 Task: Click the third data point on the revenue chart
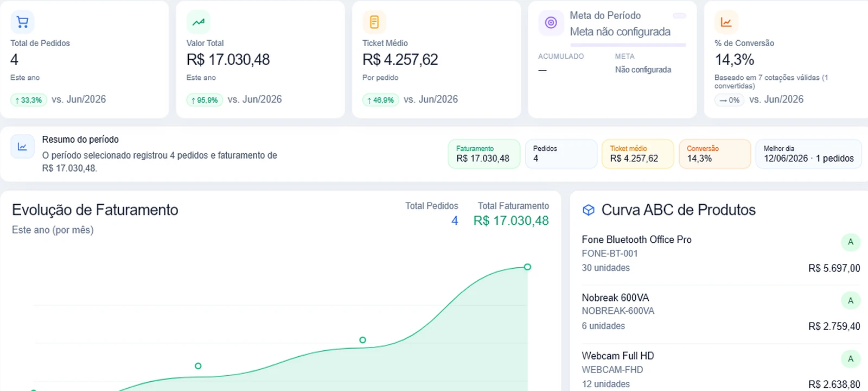362,340
